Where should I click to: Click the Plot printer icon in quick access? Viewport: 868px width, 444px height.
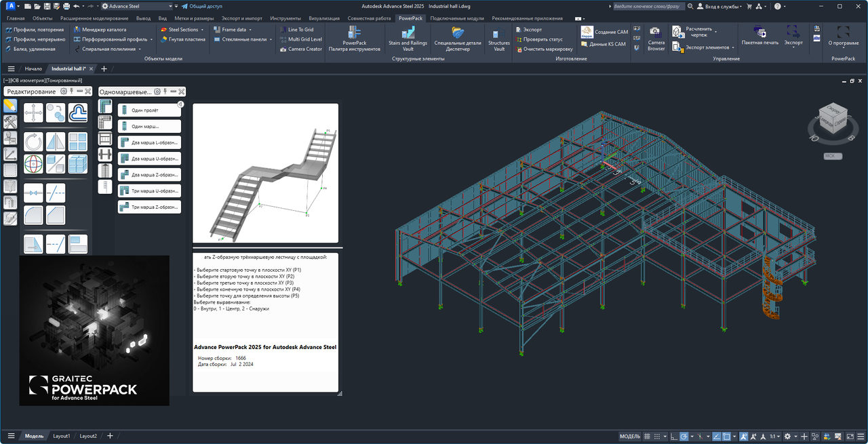click(66, 5)
